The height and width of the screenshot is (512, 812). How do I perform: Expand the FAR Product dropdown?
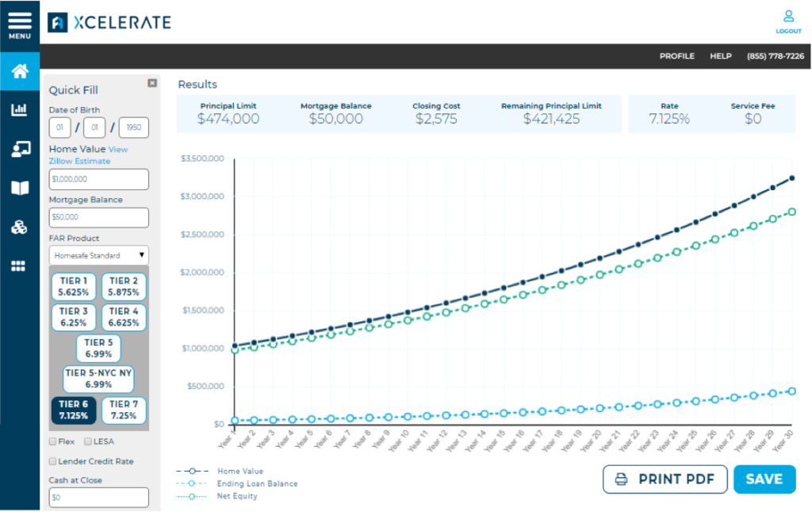tap(98, 255)
